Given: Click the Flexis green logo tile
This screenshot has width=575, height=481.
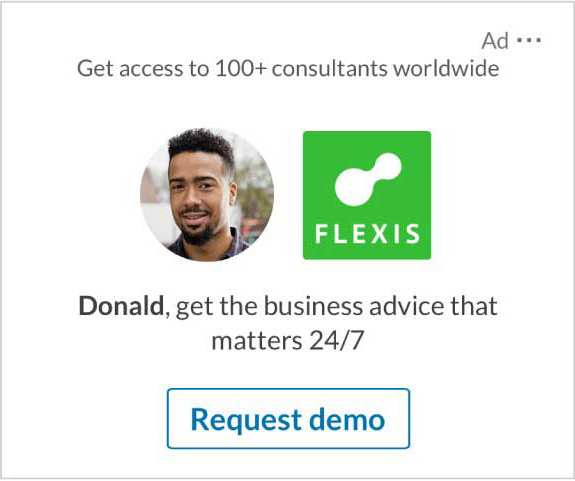Looking at the screenshot, I should [367, 195].
